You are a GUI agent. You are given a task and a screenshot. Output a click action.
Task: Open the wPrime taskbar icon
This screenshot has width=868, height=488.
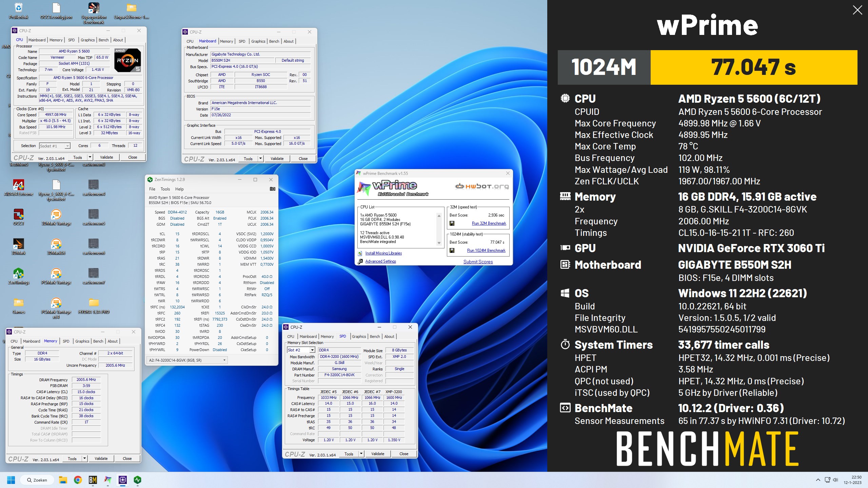(x=108, y=480)
